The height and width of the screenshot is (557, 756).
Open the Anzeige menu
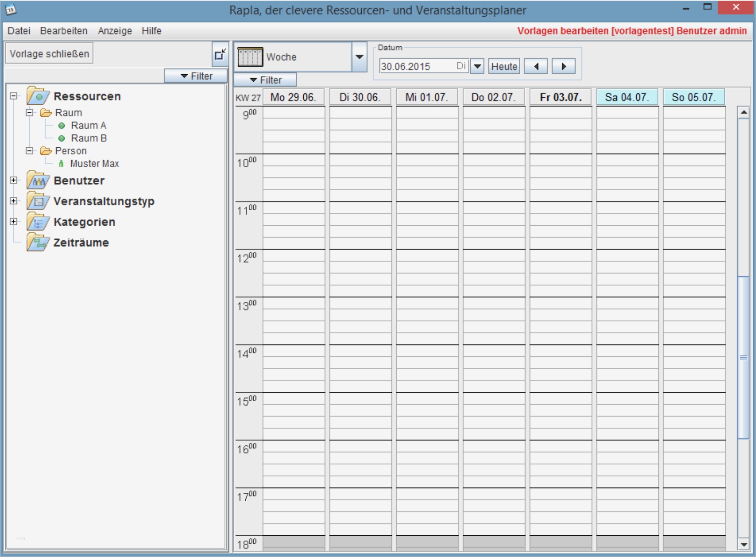click(115, 31)
